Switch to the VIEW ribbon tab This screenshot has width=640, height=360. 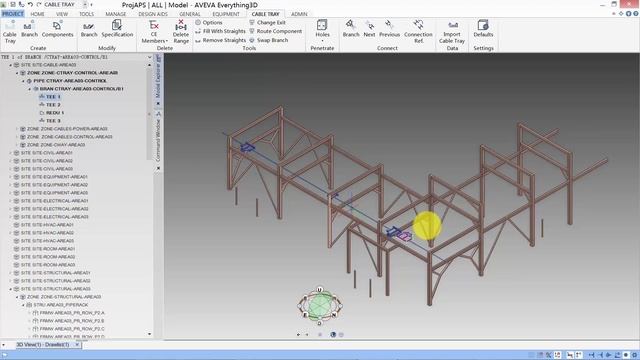62,14
